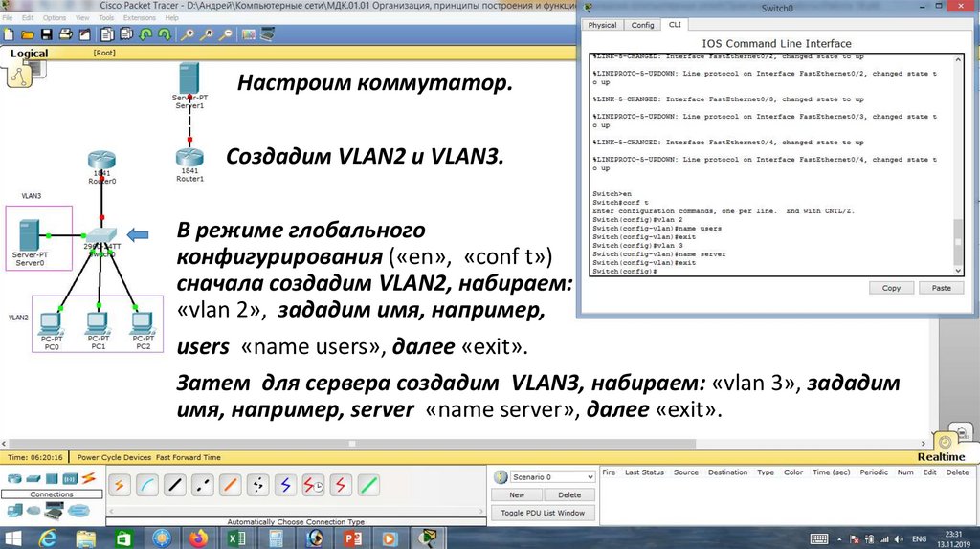
Task: Select the Switch0 device on the canvas
Action: pos(101,235)
